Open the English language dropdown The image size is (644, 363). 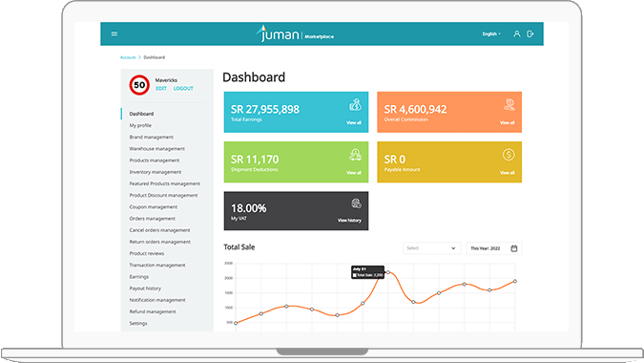click(491, 33)
